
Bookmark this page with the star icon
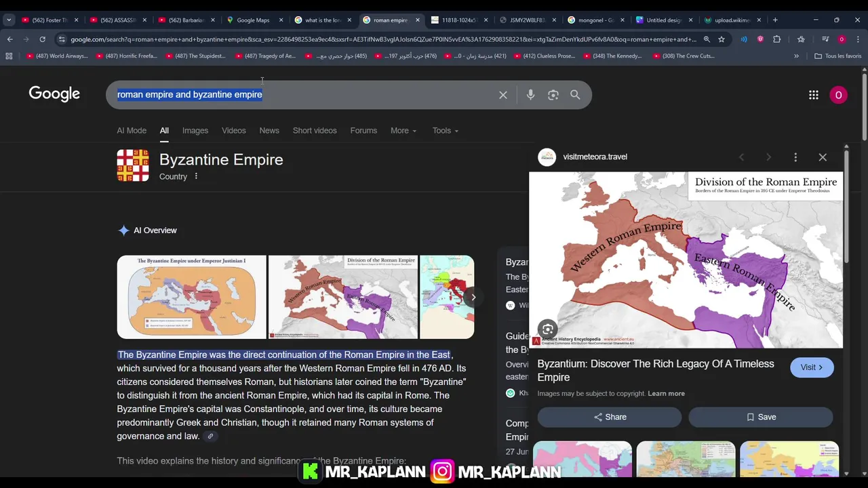tap(722, 39)
